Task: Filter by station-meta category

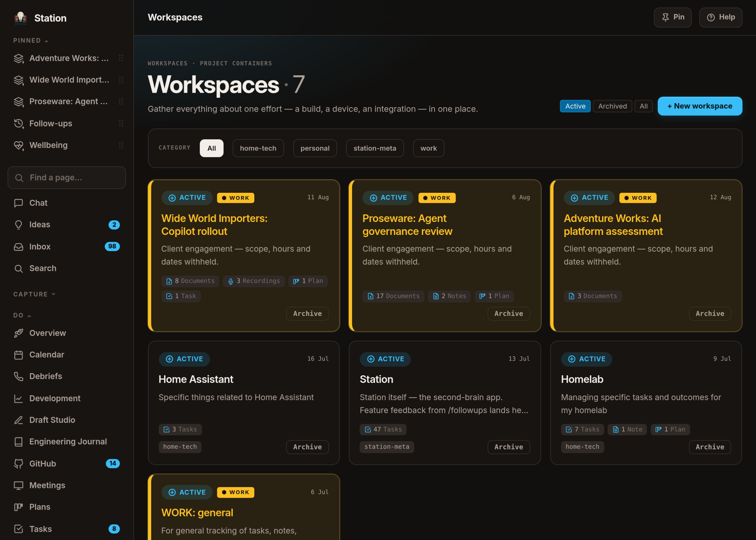Action: 375,148
